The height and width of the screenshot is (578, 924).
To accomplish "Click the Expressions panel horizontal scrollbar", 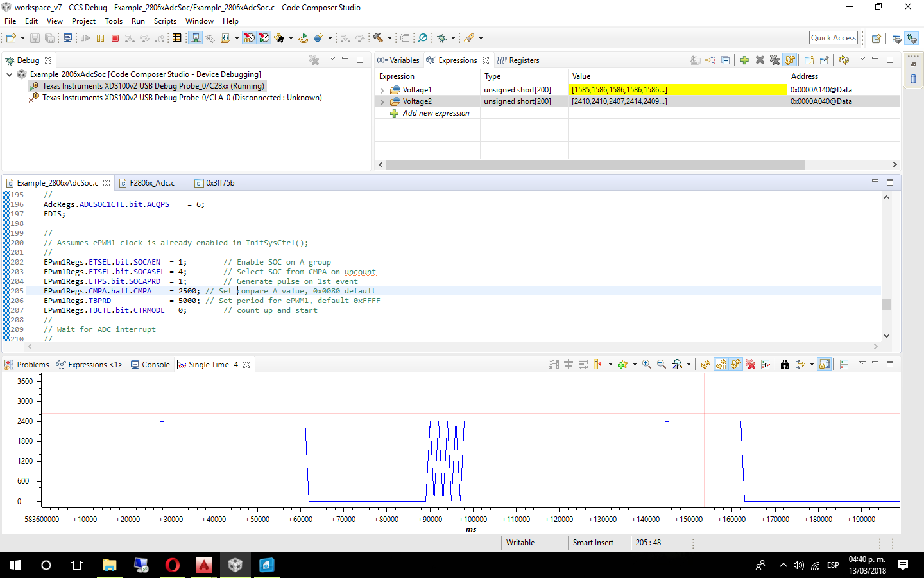I will 595,165.
